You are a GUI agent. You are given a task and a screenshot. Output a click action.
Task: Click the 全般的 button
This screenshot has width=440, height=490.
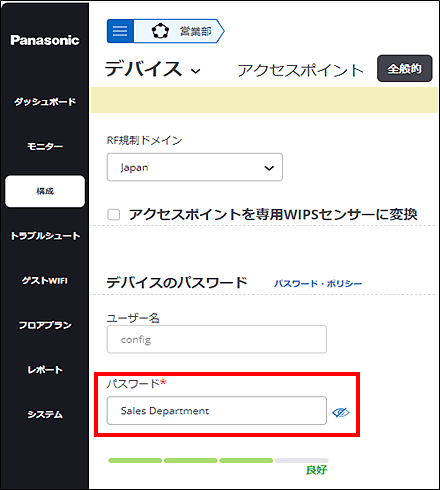pos(405,68)
